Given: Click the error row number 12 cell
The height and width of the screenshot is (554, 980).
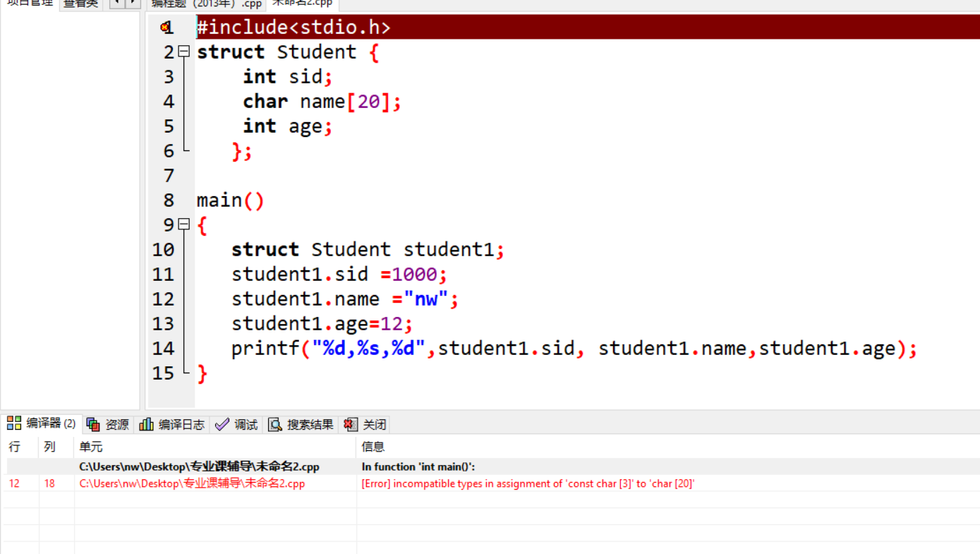Looking at the screenshot, I should pos(15,483).
